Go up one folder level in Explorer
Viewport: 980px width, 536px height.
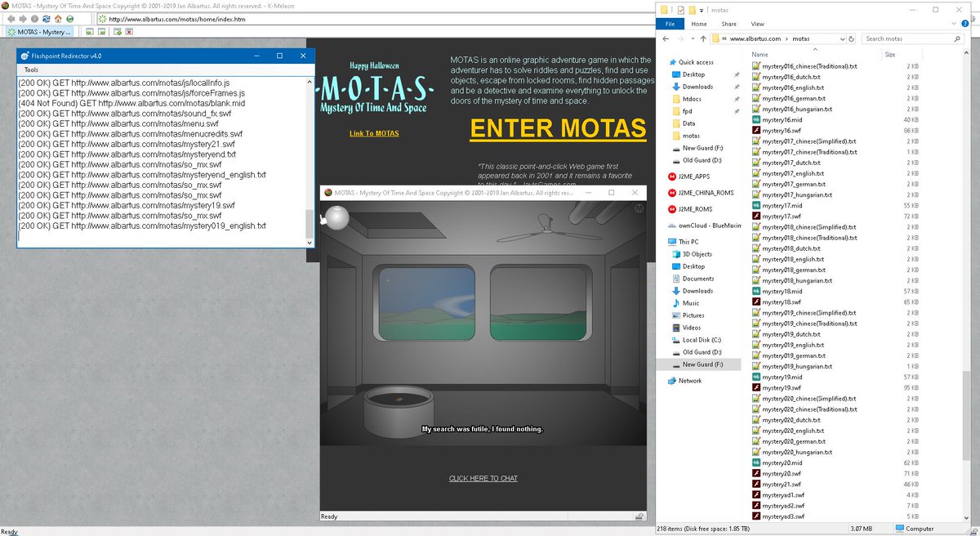click(702, 38)
